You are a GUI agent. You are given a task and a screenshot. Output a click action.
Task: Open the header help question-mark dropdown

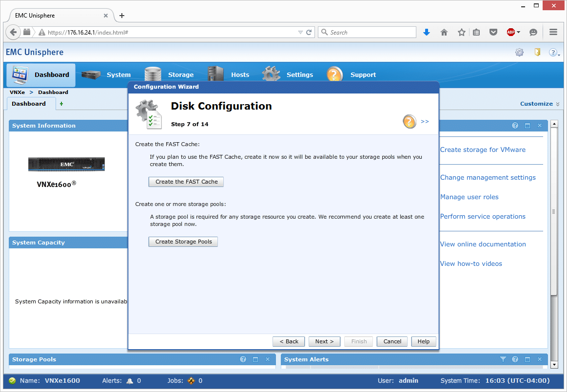coord(554,53)
